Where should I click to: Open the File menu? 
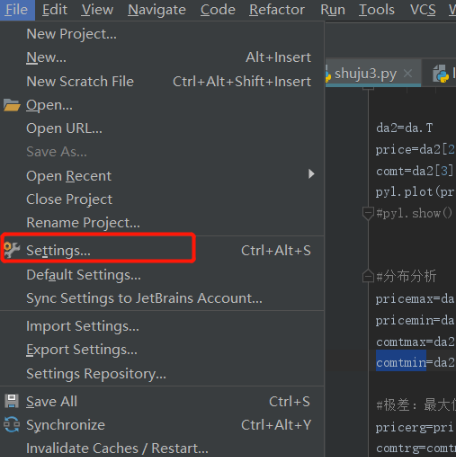[x=17, y=10]
